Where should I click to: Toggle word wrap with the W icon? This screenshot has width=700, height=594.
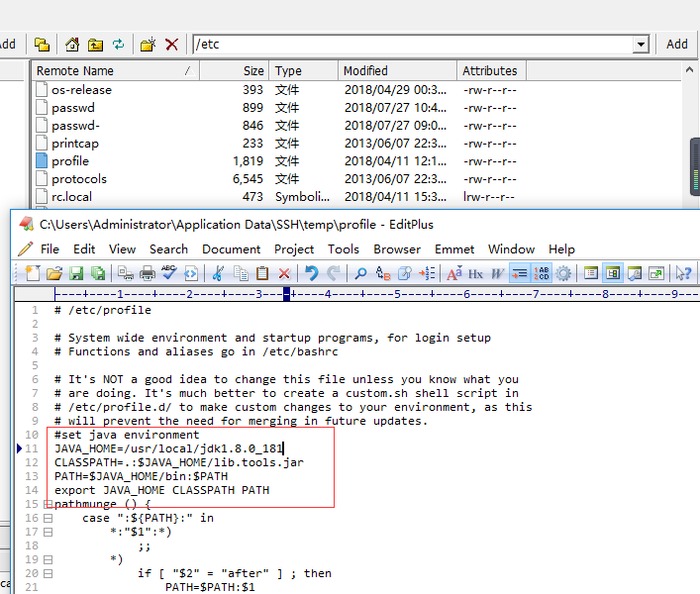pos(497,273)
